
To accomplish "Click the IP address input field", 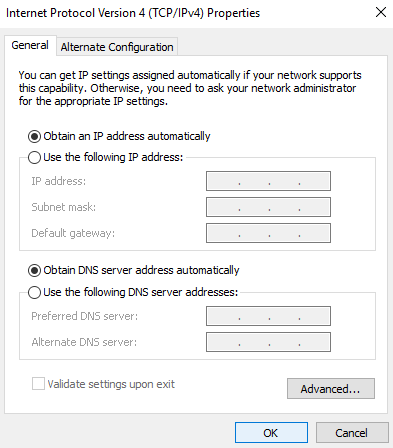I will tap(268, 181).
